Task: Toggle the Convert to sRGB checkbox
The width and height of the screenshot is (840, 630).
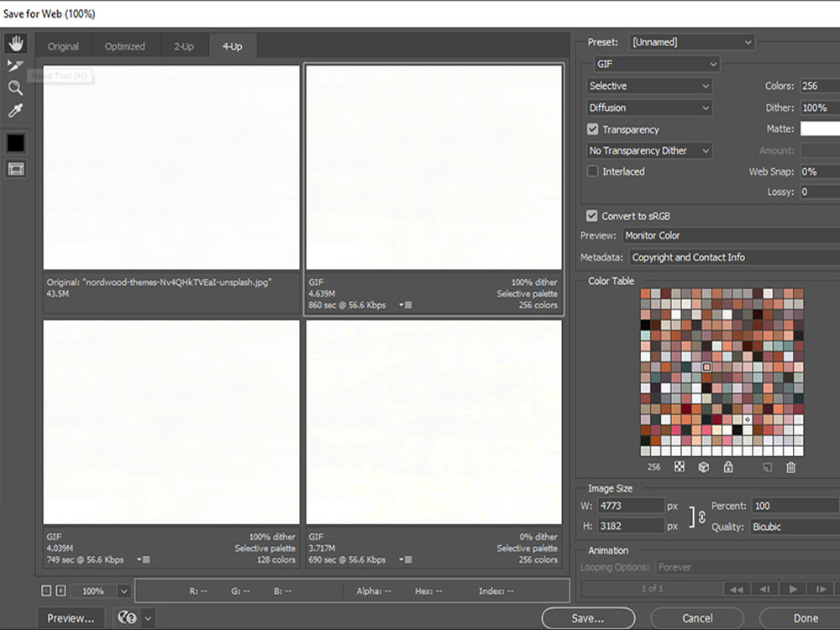Action: coord(591,216)
